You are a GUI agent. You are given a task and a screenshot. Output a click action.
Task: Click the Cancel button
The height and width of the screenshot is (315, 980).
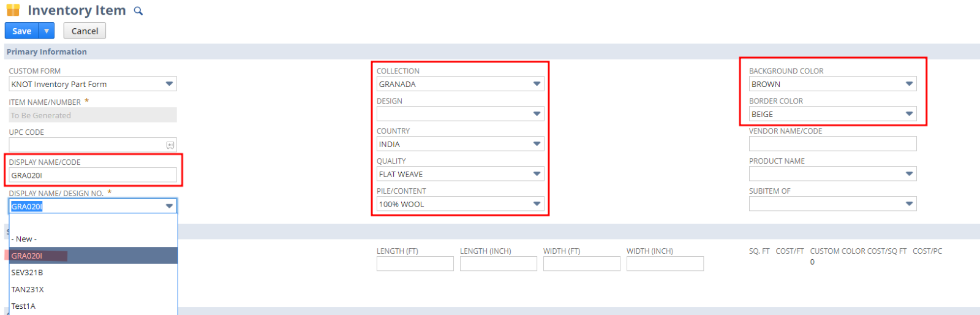coord(85,31)
